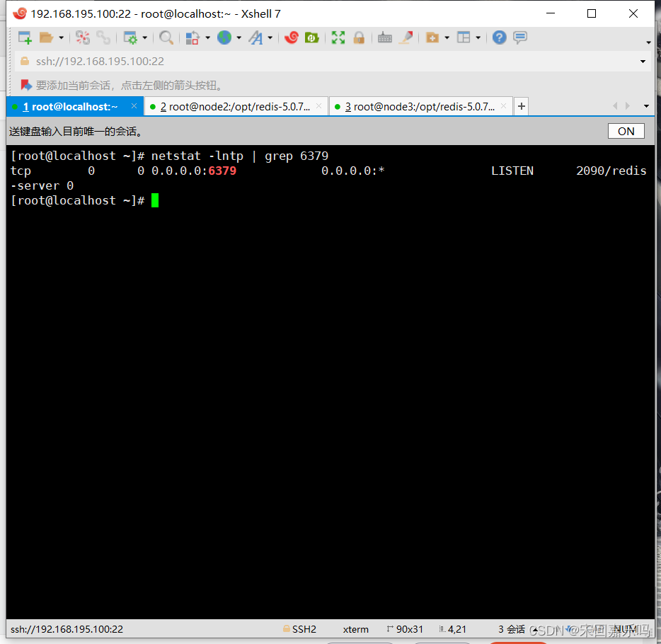Click the highlight marker icon

tap(406, 38)
